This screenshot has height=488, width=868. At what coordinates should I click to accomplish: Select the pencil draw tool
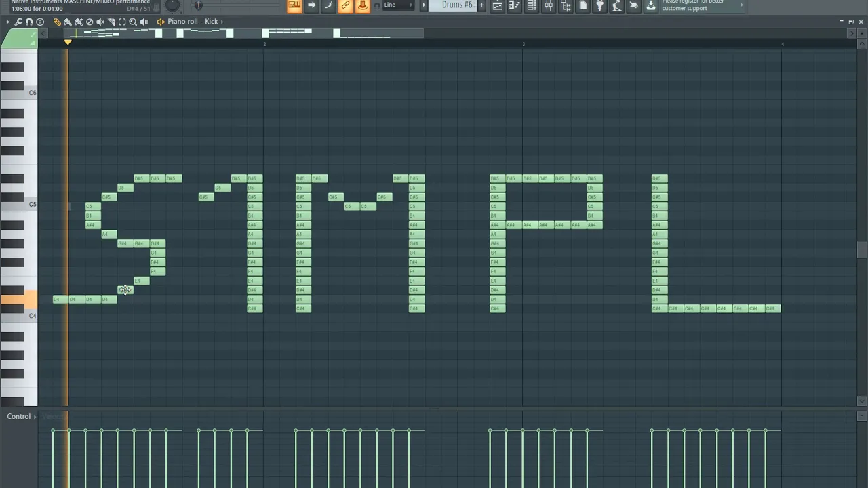(x=57, y=22)
